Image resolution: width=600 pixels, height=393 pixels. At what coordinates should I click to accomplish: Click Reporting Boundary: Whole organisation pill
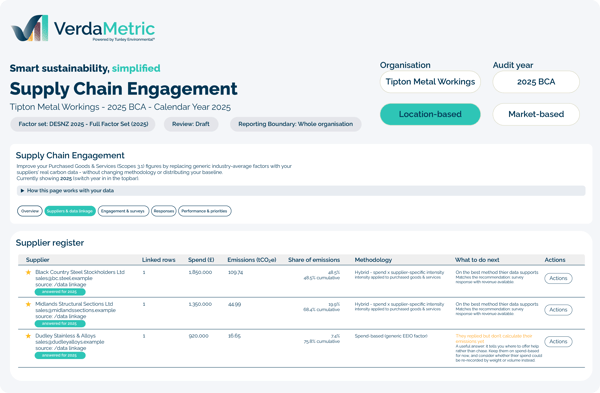(295, 124)
